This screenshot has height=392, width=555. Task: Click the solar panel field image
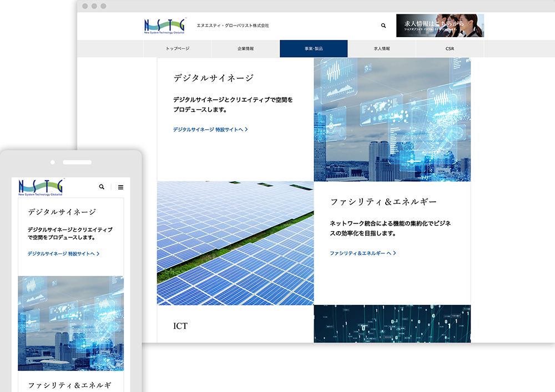235,243
